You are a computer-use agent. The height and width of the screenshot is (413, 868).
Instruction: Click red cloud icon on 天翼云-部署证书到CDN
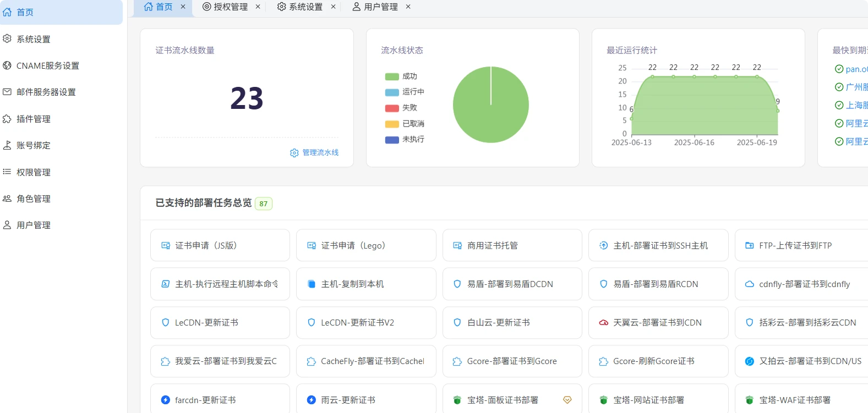point(604,323)
